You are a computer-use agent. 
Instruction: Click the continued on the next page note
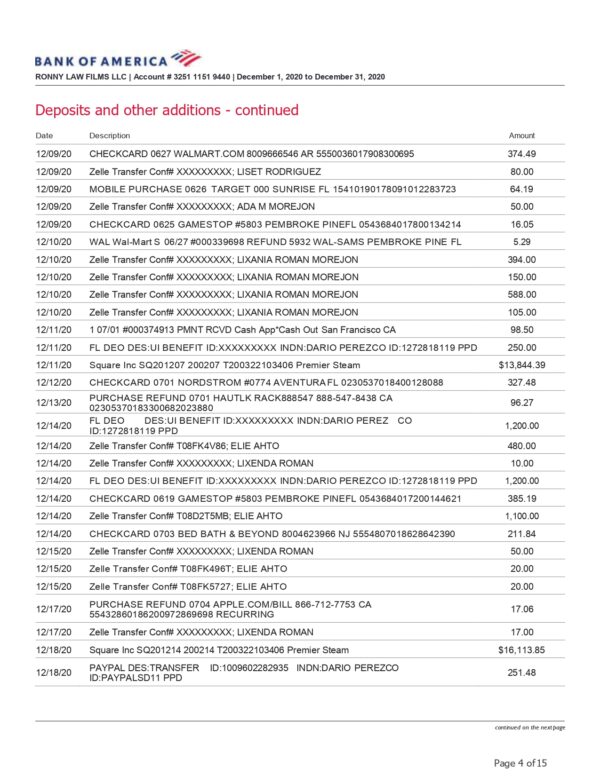click(530, 728)
